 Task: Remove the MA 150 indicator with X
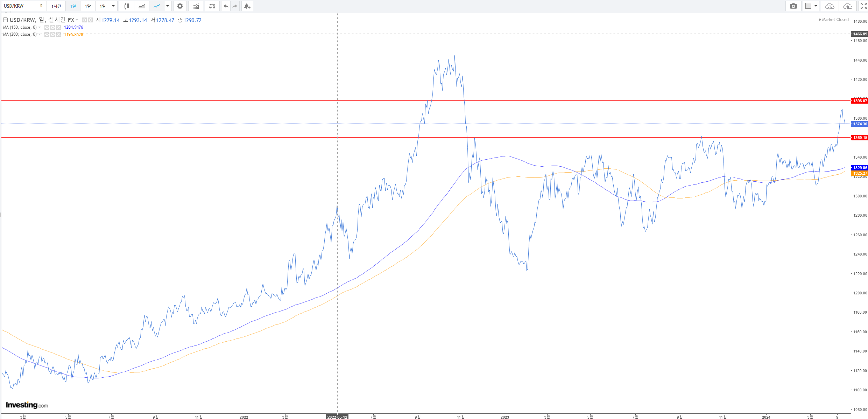pos(59,27)
